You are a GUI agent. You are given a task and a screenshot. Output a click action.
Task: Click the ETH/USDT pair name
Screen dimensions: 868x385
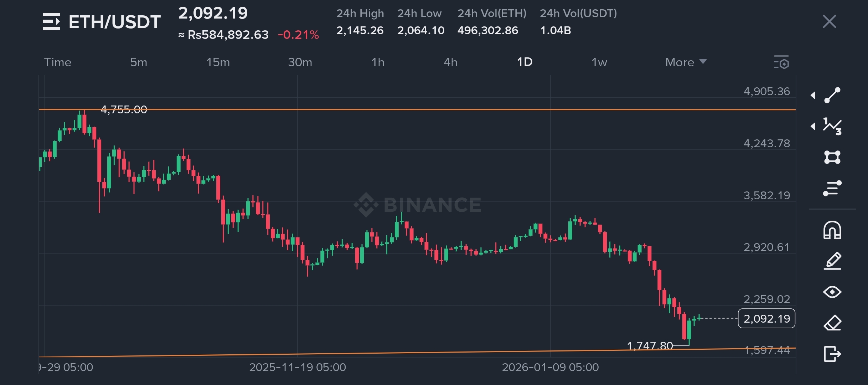point(114,22)
